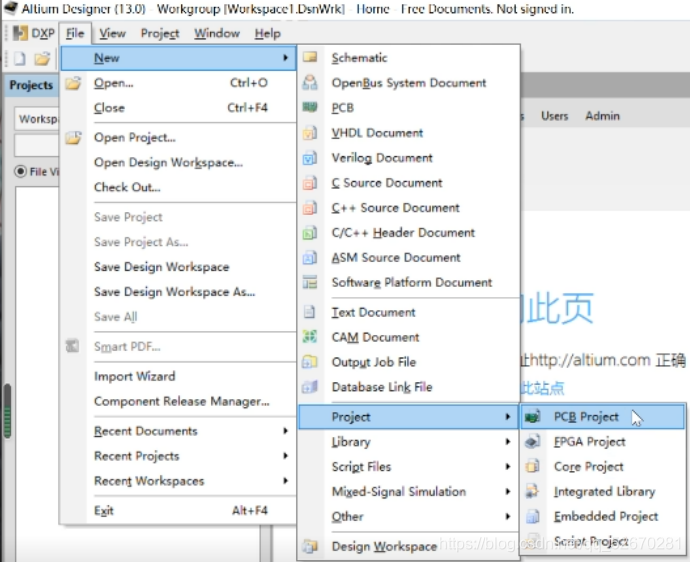Viewport: 690px width, 562px height.
Task: Click the project field below the Workspace field
Action: pyautogui.click(x=37, y=145)
